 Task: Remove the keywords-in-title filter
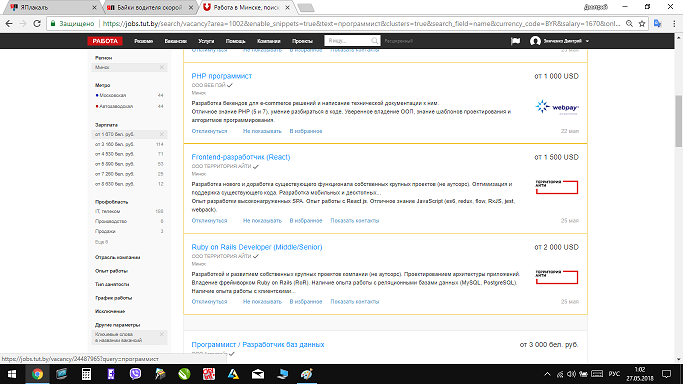162,334
